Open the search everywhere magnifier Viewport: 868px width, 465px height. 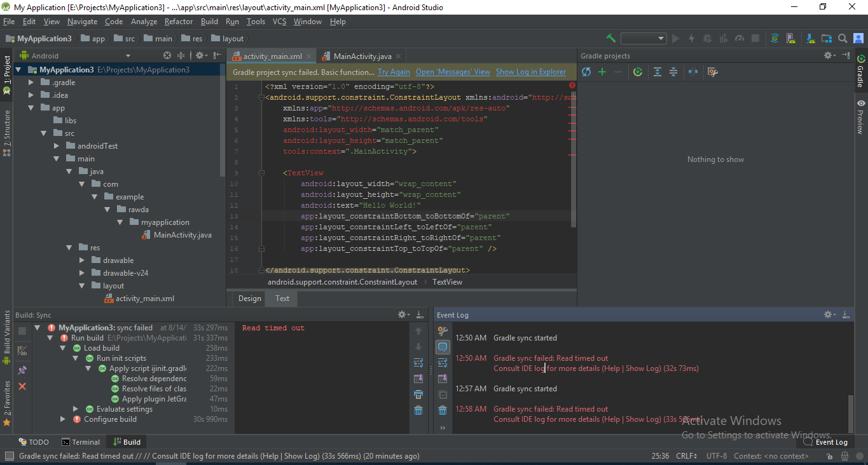click(842, 39)
